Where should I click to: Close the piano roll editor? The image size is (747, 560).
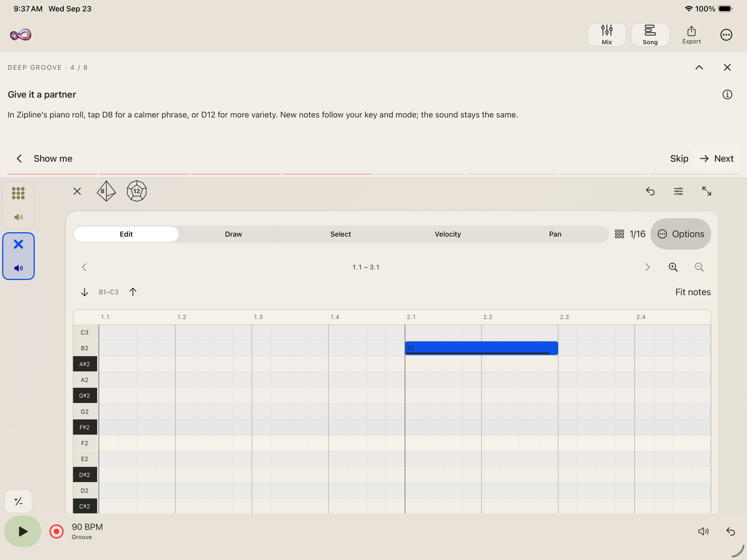[77, 191]
